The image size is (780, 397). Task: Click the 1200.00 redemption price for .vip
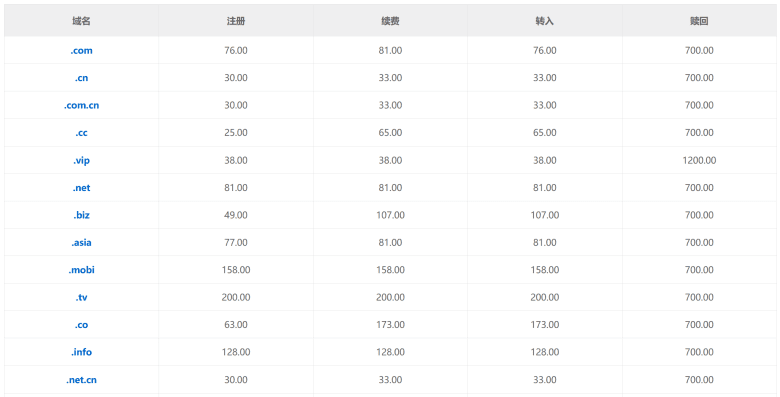pos(699,160)
